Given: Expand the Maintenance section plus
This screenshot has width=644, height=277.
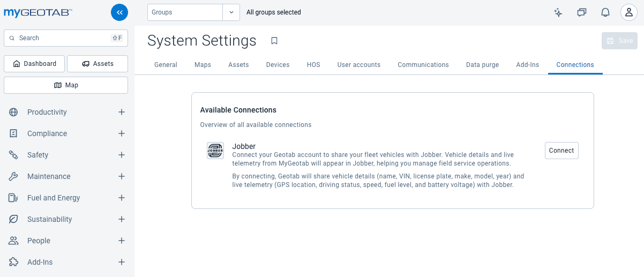Looking at the screenshot, I should tap(122, 176).
